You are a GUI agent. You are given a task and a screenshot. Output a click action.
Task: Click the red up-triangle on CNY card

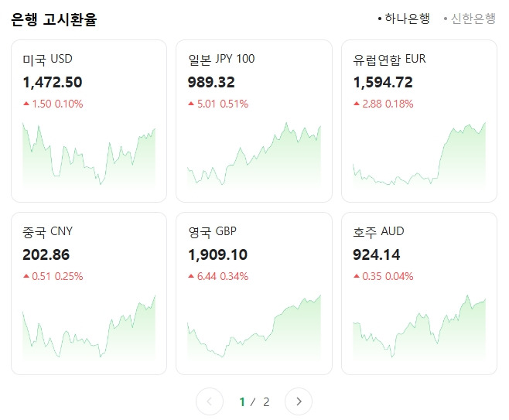26,276
